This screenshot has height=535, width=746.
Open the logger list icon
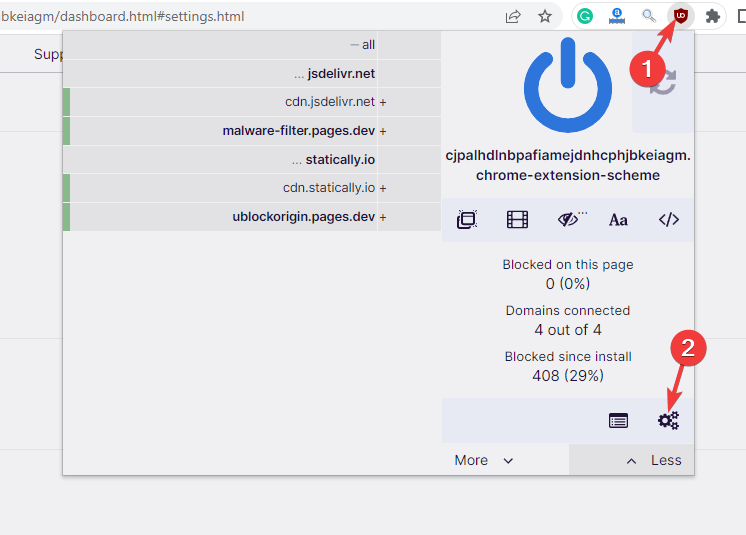pos(618,421)
